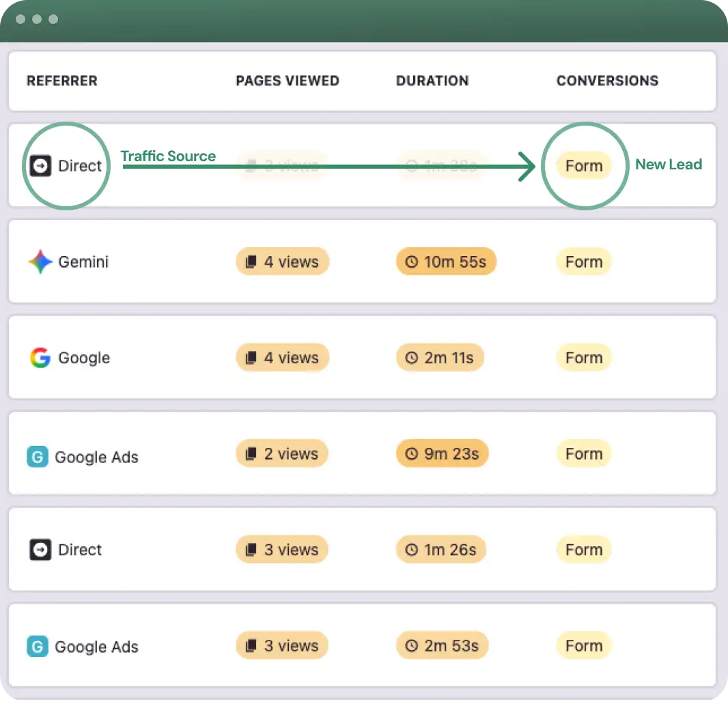The image size is (728, 702).
Task: Click the Google Ads icon beside 2 views
Action: tap(38, 457)
